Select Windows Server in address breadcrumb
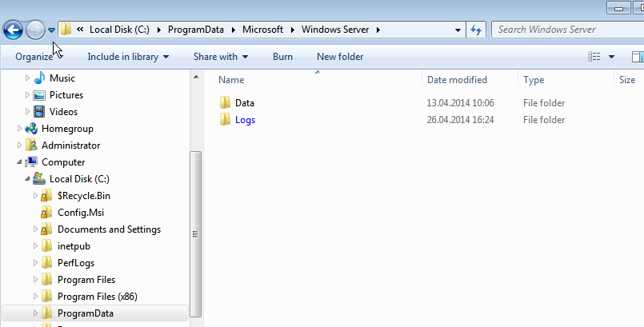 pos(335,30)
